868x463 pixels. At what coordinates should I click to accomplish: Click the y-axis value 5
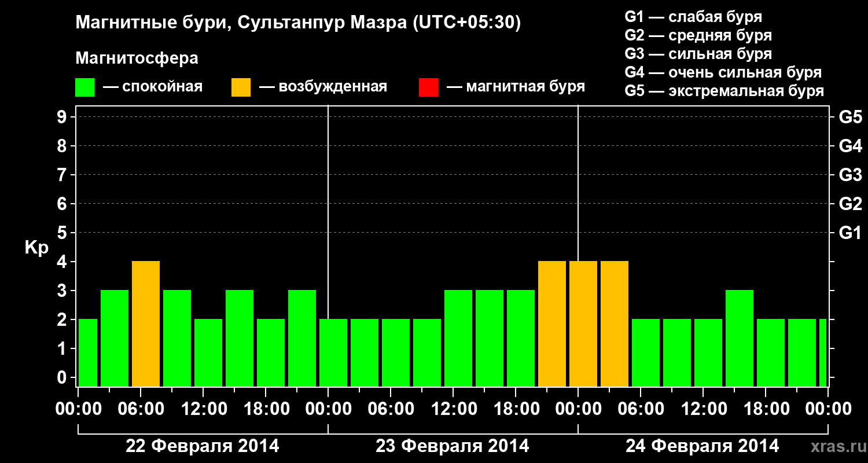(x=62, y=233)
